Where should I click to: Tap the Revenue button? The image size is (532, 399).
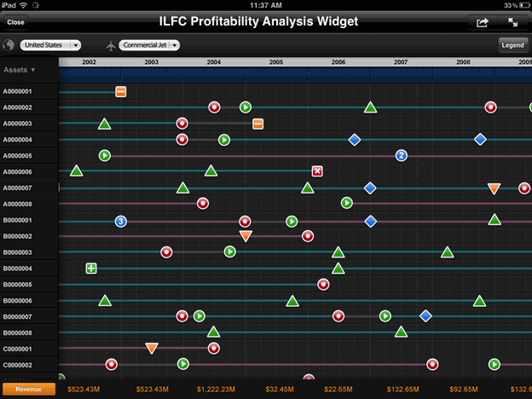click(x=28, y=389)
